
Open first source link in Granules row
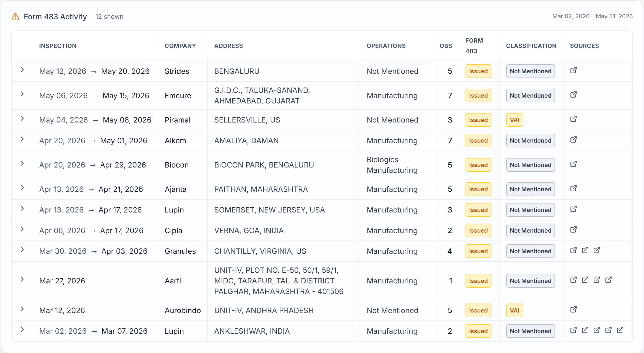573,250
